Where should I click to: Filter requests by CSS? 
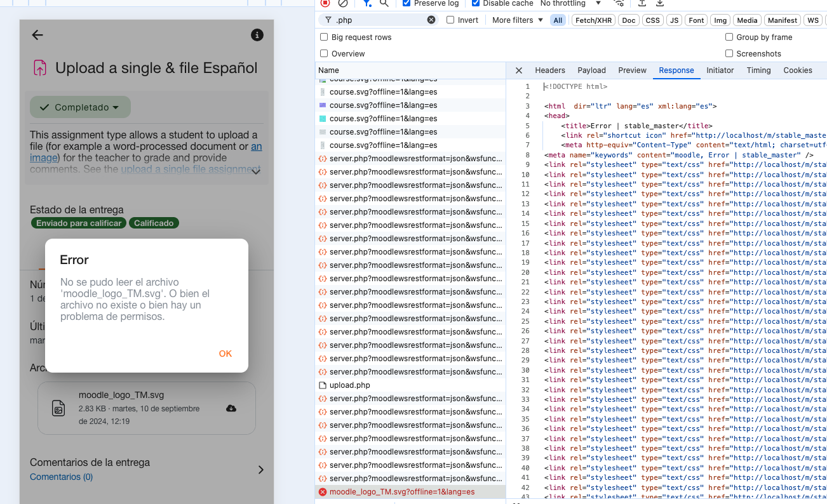pyautogui.click(x=653, y=20)
